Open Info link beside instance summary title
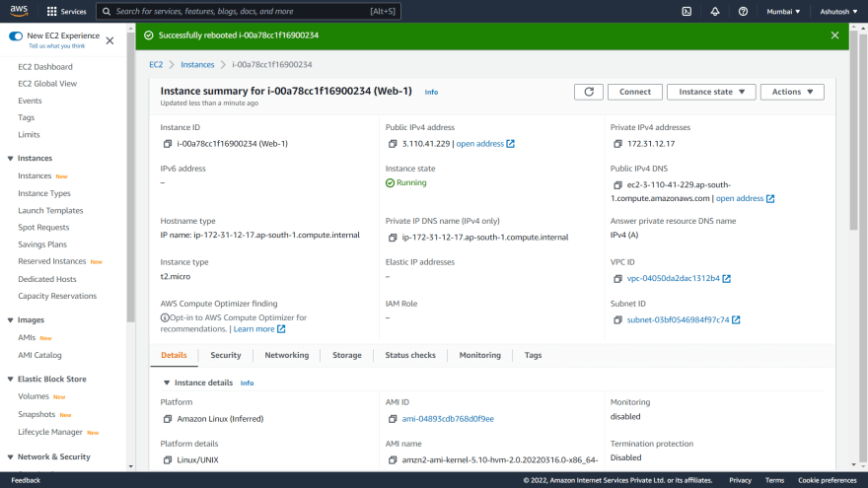The image size is (868, 488). pyautogui.click(x=431, y=93)
